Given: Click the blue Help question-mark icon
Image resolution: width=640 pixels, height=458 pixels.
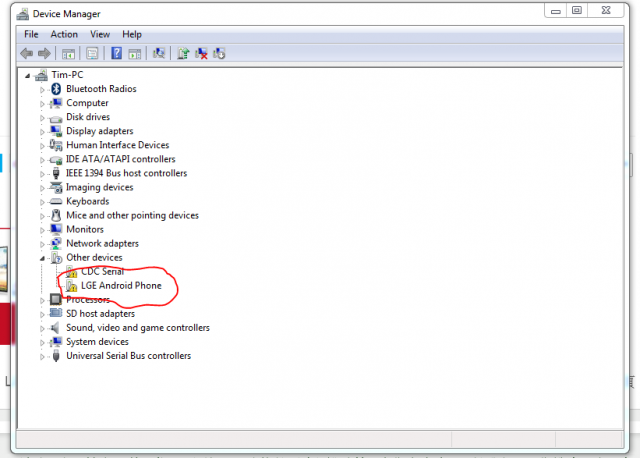Looking at the screenshot, I should (x=116, y=53).
